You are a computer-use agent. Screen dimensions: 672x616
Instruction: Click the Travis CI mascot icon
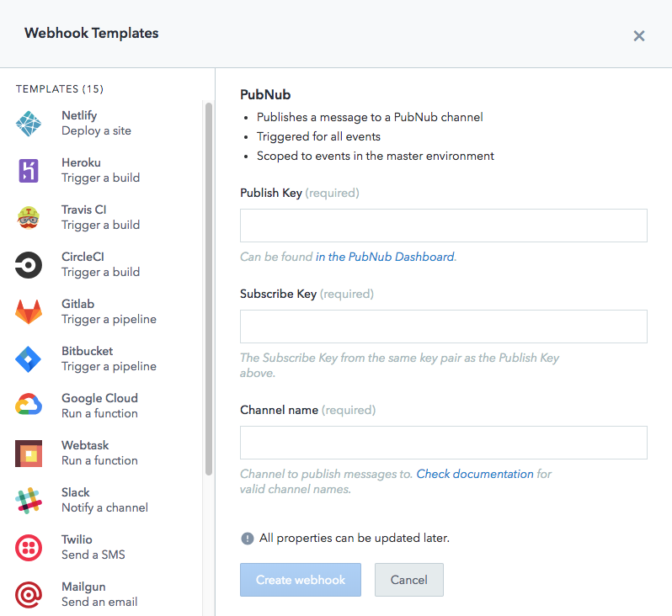[x=29, y=218]
